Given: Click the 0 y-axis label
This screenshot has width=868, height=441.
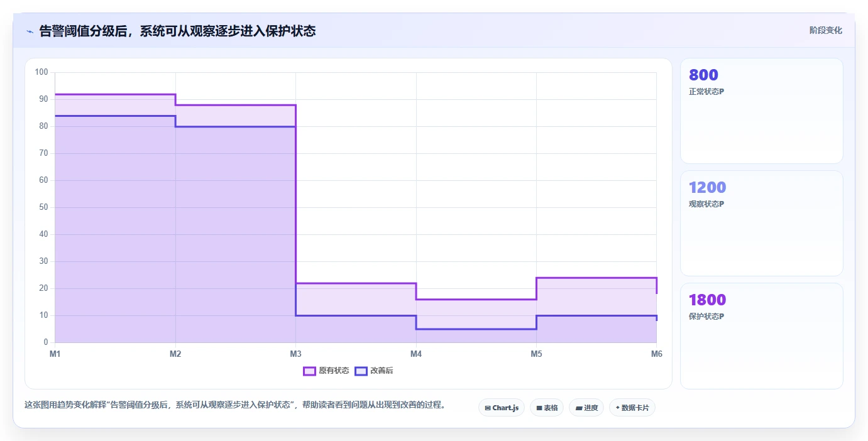Looking at the screenshot, I should (x=46, y=342).
